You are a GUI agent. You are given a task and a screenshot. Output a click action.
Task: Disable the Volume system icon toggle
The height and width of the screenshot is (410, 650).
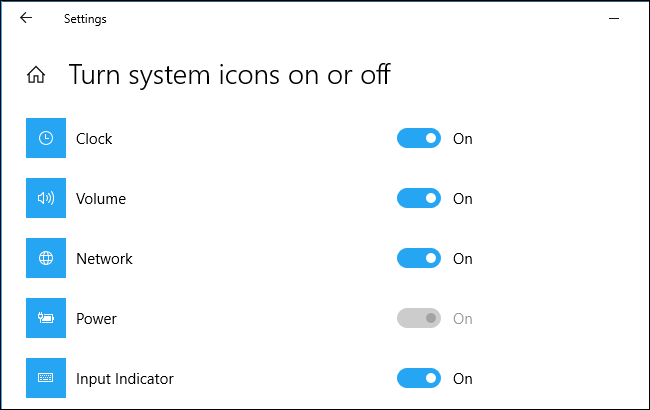point(419,199)
